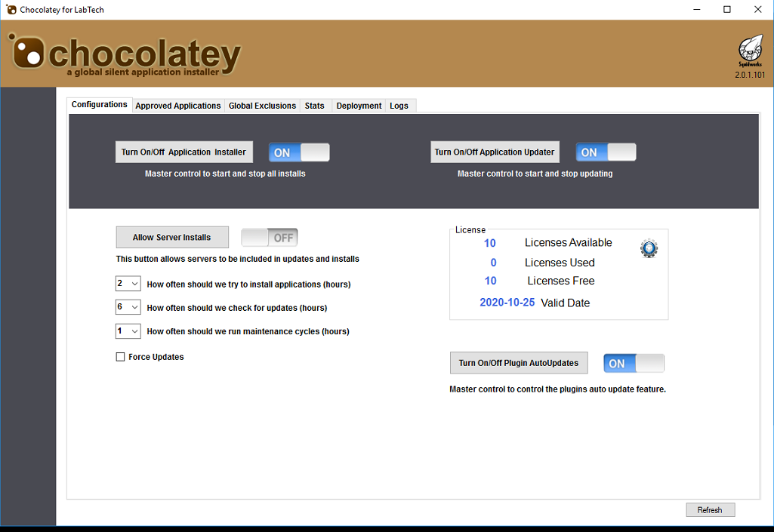This screenshot has height=532, width=774.
Task: Enable the Allow Server Installs OFF switch
Action: [x=269, y=238]
